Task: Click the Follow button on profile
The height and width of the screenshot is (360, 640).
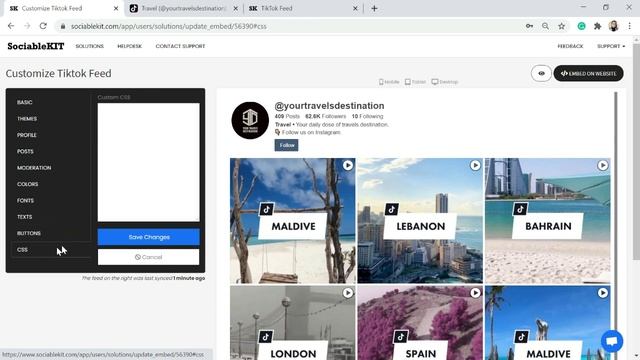Action: point(287,145)
